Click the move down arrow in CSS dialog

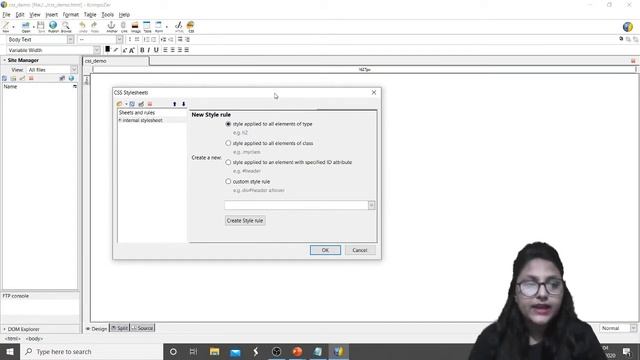point(184,104)
